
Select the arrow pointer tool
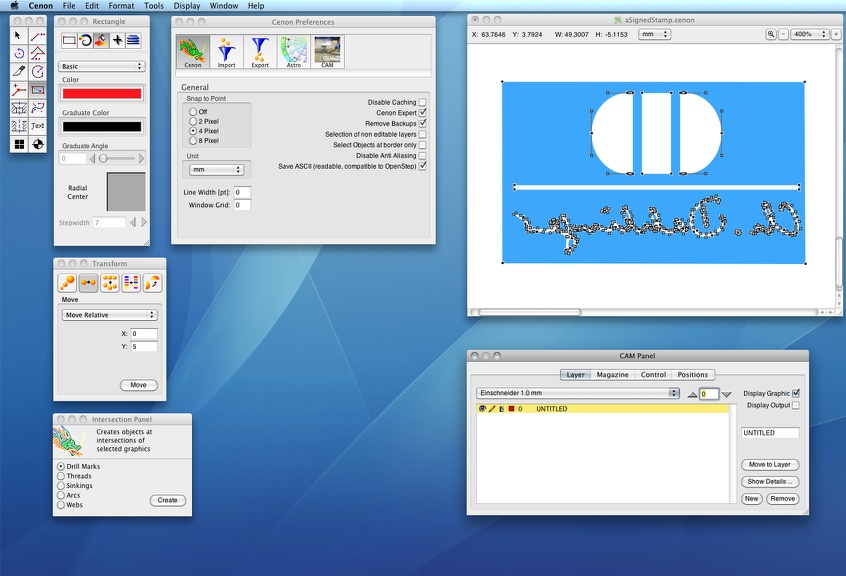(x=18, y=36)
